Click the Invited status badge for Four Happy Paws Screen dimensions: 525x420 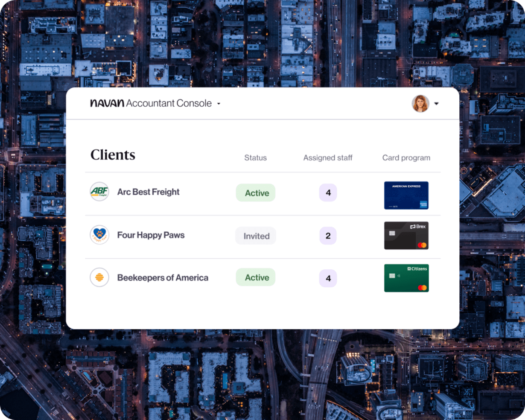pos(256,236)
